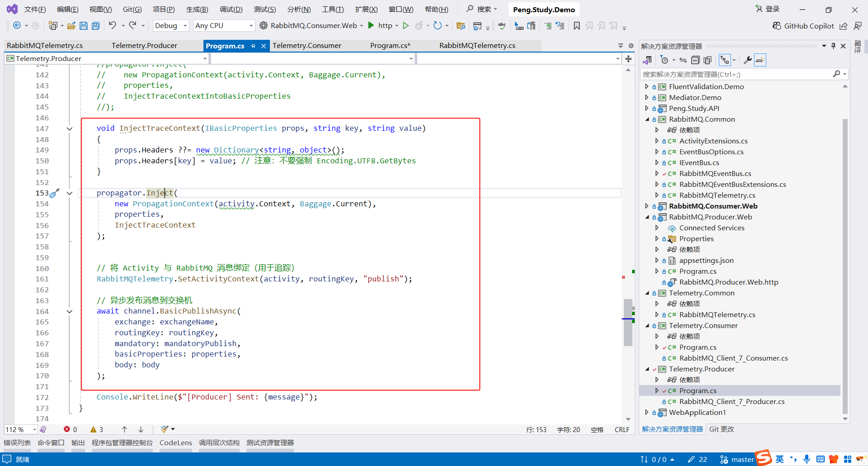Click the collapse all icon in Solution Explorer

pos(696,60)
